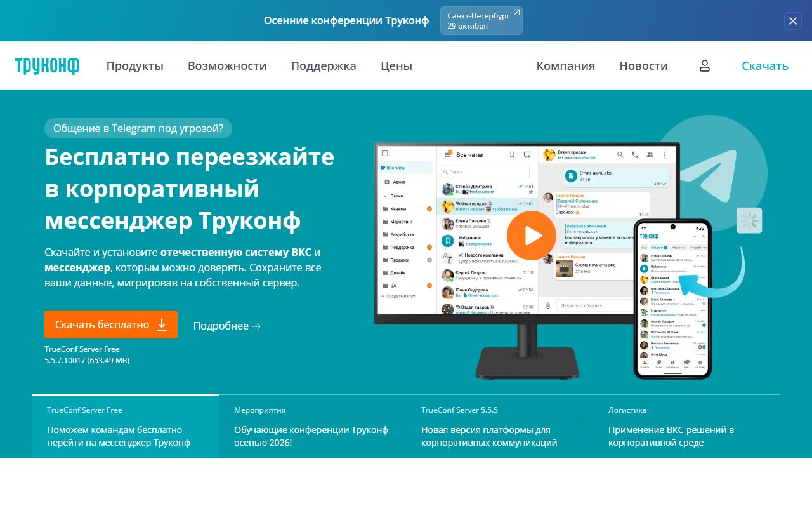Open the Новости section
The image size is (812, 508).
644,66
